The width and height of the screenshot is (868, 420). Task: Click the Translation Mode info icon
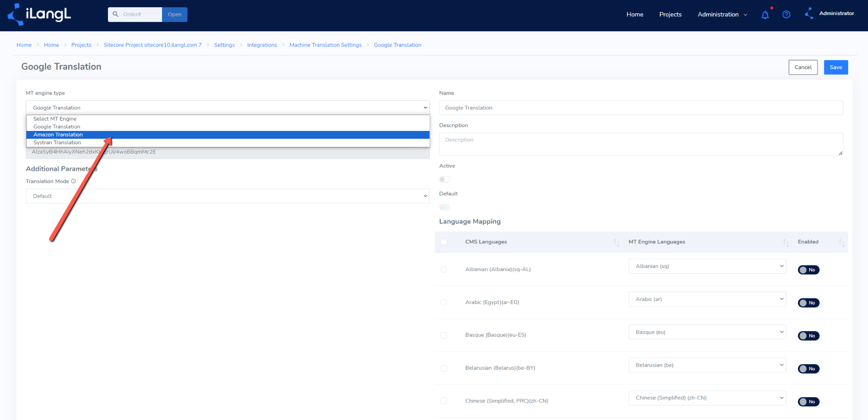point(74,181)
